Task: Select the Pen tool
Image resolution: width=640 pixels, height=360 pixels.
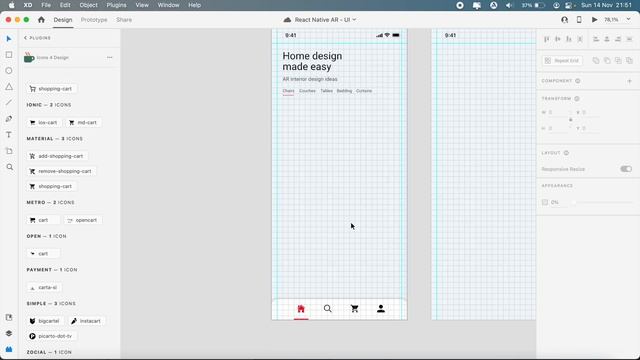Action: 9,119
